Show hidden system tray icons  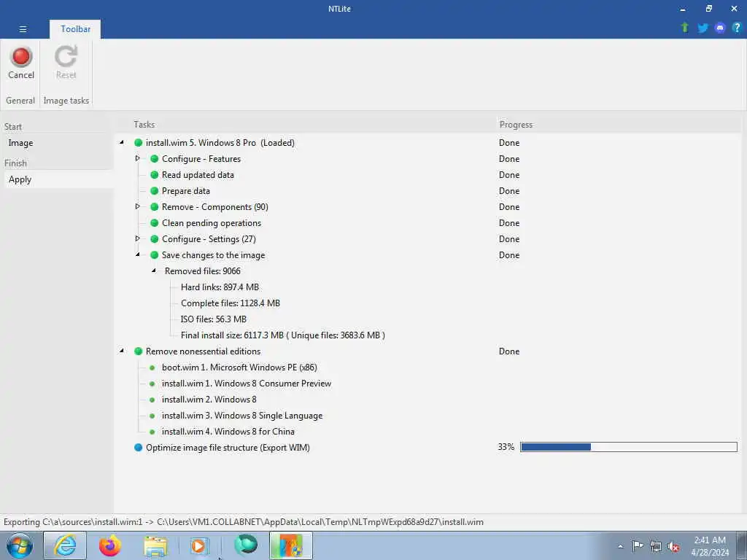(x=620, y=546)
